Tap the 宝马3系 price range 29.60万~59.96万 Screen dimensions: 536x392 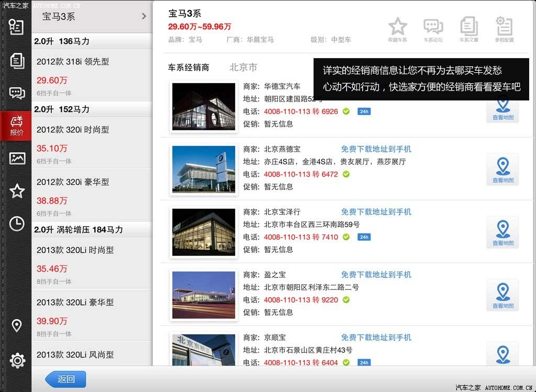pos(199,27)
